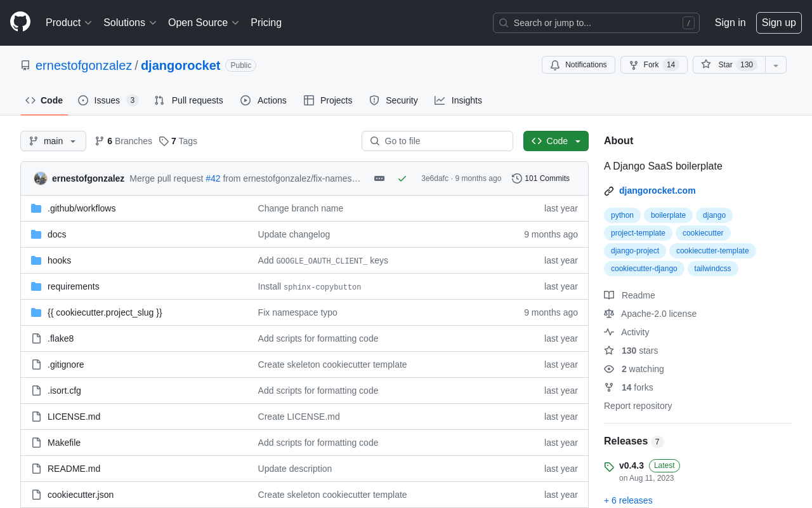The width and height of the screenshot is (812, 508).
Task: Click the Notifications bell button
Action: click(578, 65)
